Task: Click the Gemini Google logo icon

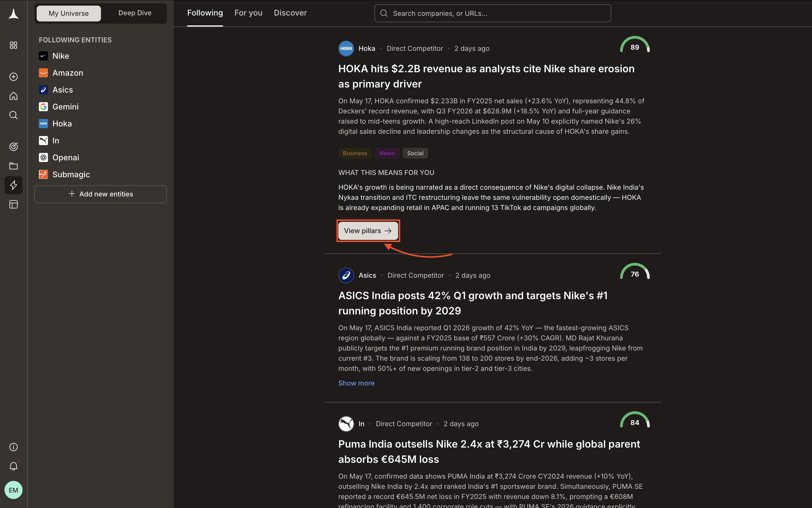Action: tap(43, 107)
